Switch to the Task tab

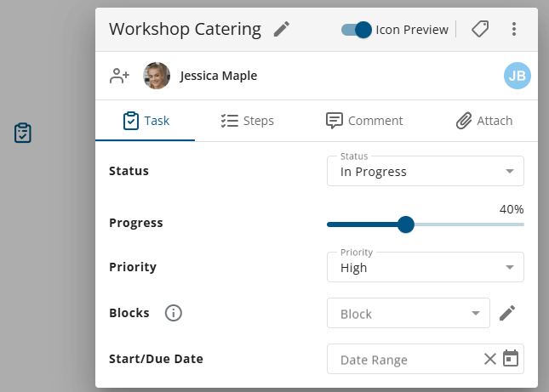[146, 121]
